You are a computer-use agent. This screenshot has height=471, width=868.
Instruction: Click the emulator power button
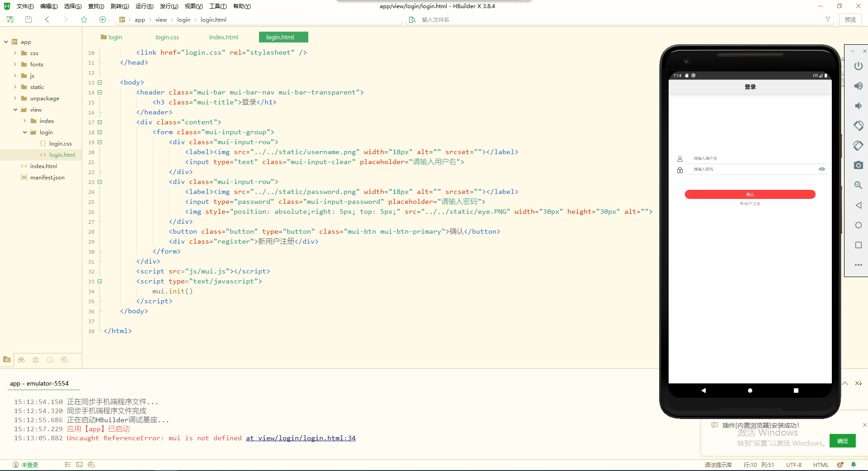click(x=858, y=66)
